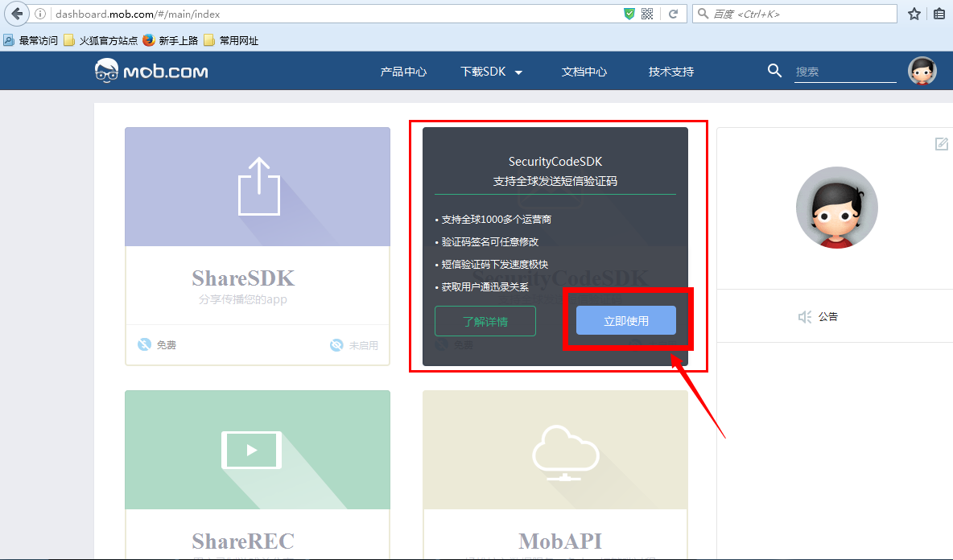953x560 pixels.
Task: Click the ShareSDK free price icon
Action: (144, 344)
